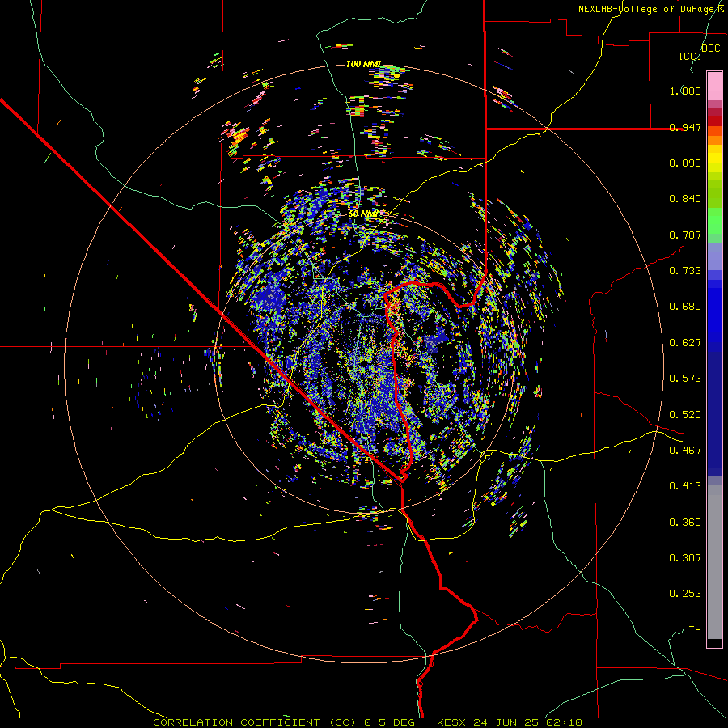Image resolution: width=728 pixels, height=728 pixels.
Task: Click the CORRELATION COEFFICIENT (CC) caption text
Action: point(255,722)
